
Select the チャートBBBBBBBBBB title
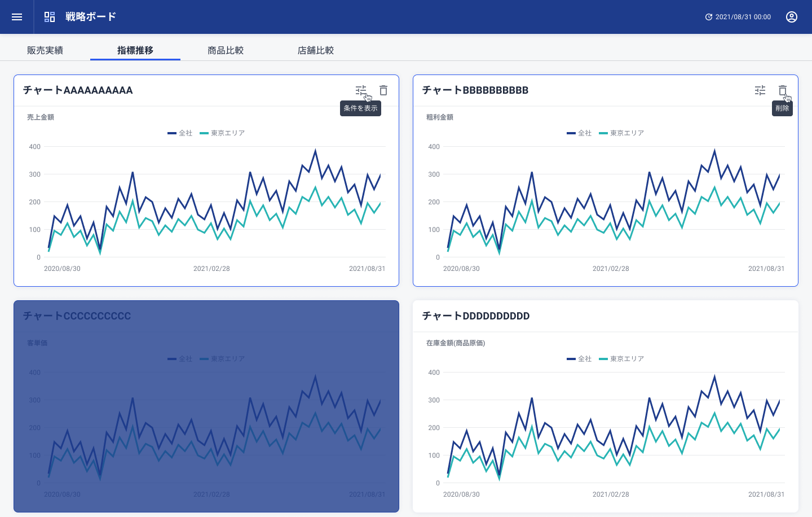coord(475,90)
